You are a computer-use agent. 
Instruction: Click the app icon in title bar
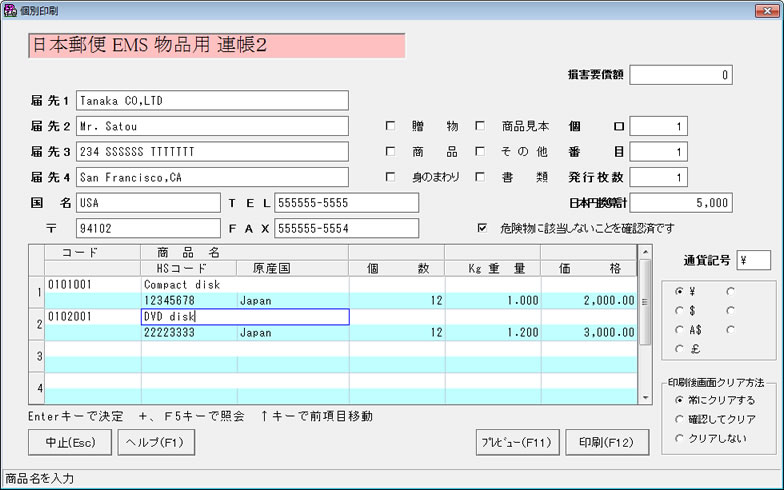point(10,10)
